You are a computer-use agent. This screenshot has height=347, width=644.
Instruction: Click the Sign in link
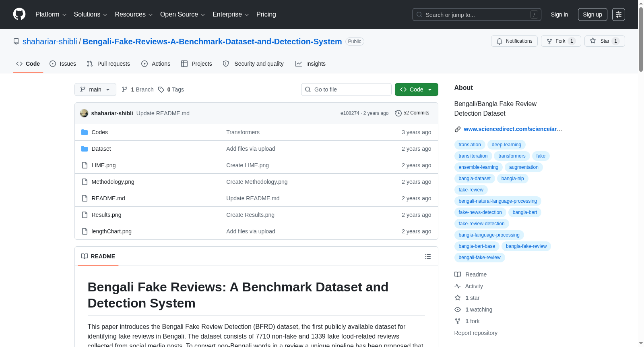[559, 15]
